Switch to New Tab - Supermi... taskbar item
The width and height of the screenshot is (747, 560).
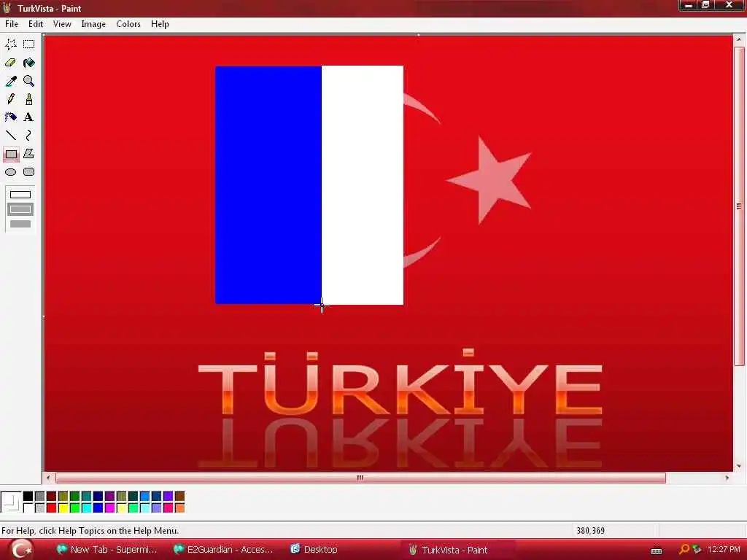(x=107, y=550)
